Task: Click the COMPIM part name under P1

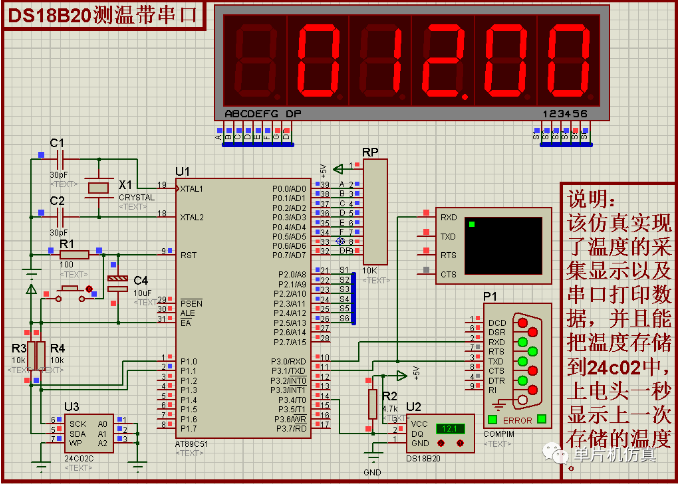Action: pyautogui.click(x=499, y=434)
